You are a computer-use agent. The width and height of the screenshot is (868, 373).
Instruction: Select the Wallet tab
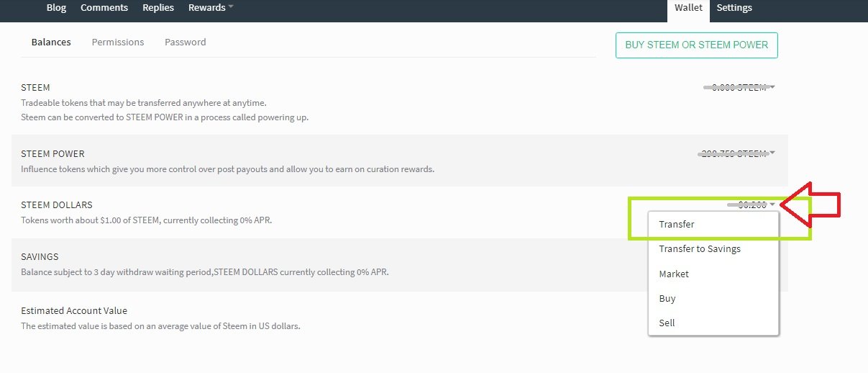pos(688,8)
